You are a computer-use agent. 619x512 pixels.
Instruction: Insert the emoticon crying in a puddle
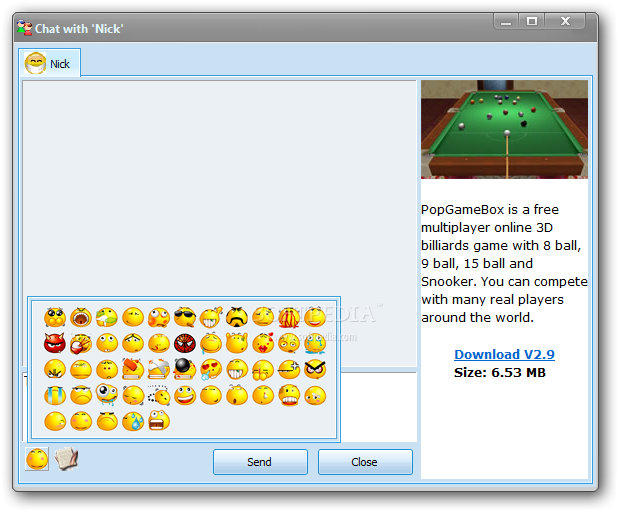point(315,343)
